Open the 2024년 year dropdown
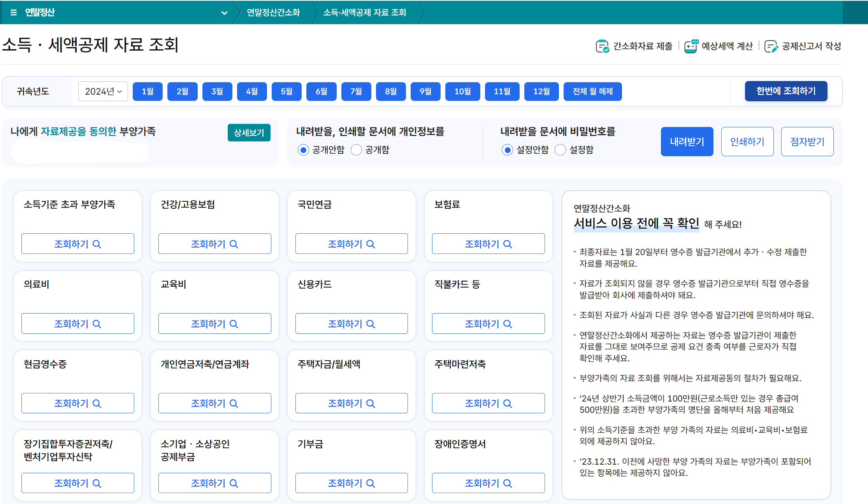This screenshot has width=868, height=504. [x=103, y=92]
